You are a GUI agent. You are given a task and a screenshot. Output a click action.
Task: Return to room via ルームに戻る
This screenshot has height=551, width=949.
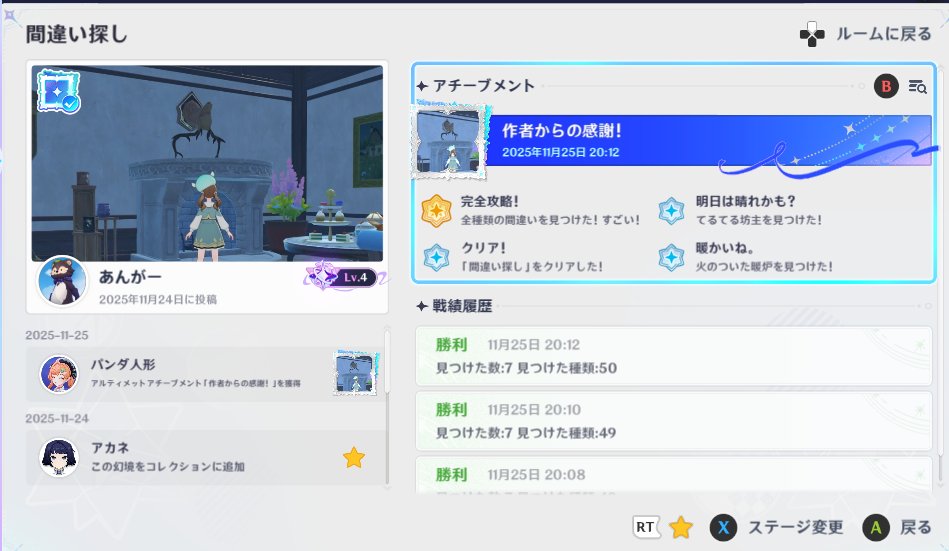884,34
